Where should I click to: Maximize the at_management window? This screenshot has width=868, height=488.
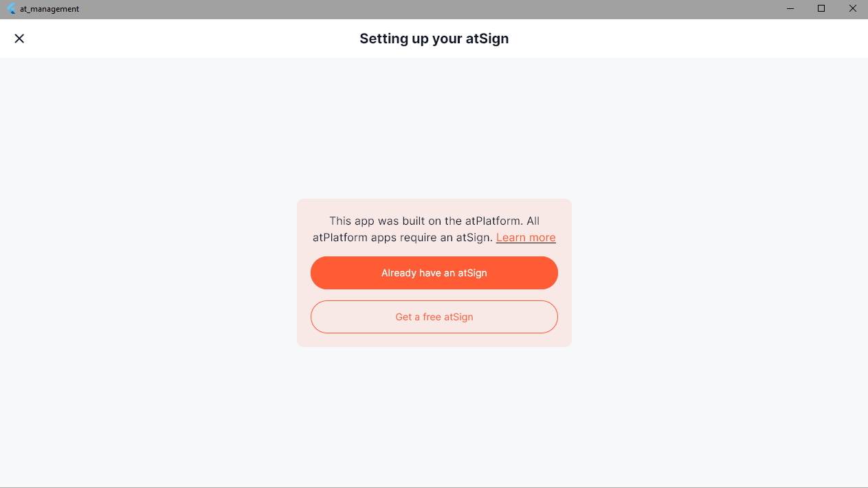point(821,9)
